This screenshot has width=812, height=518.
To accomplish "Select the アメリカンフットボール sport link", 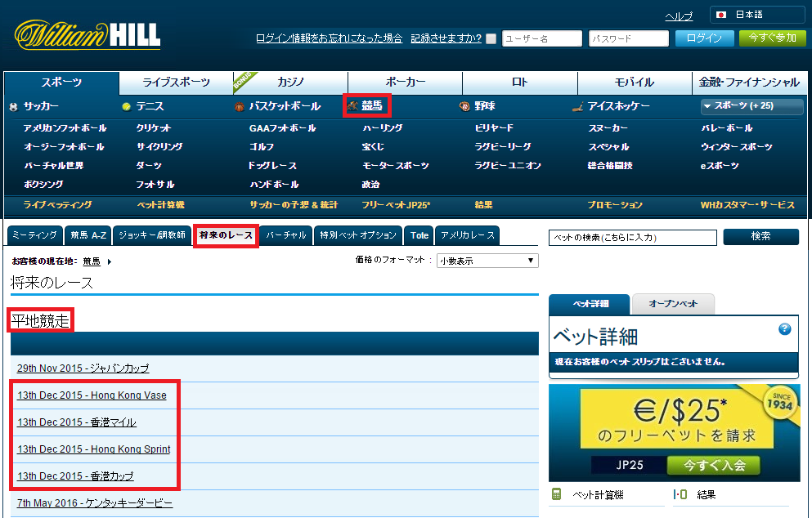I will click(65, 128).
